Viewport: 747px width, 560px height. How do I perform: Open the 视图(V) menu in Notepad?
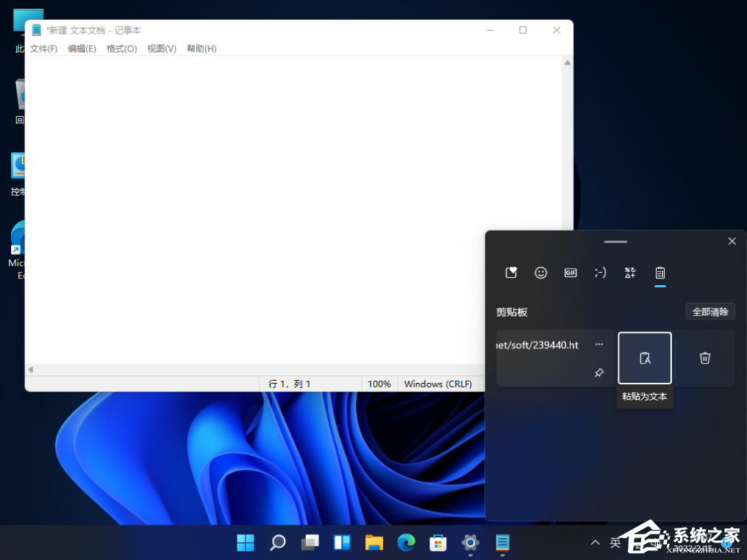(x=162, y=49)
